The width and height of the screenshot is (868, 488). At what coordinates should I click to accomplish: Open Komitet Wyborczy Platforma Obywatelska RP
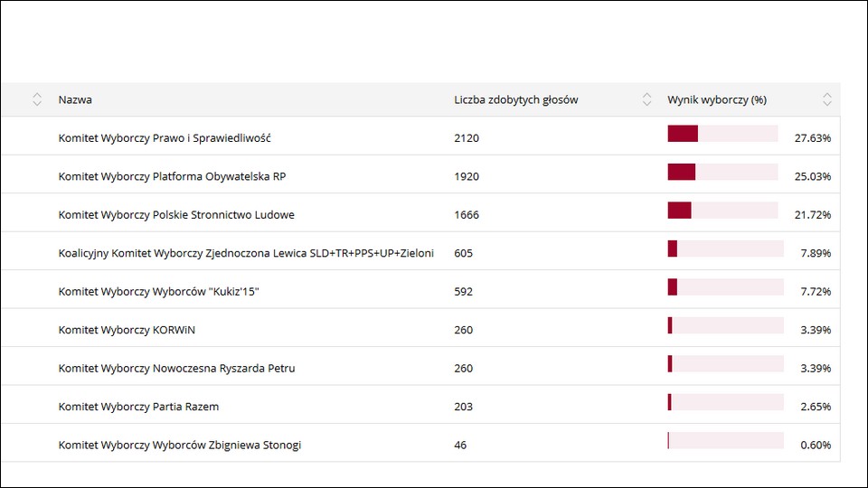[x=172, y=176]
